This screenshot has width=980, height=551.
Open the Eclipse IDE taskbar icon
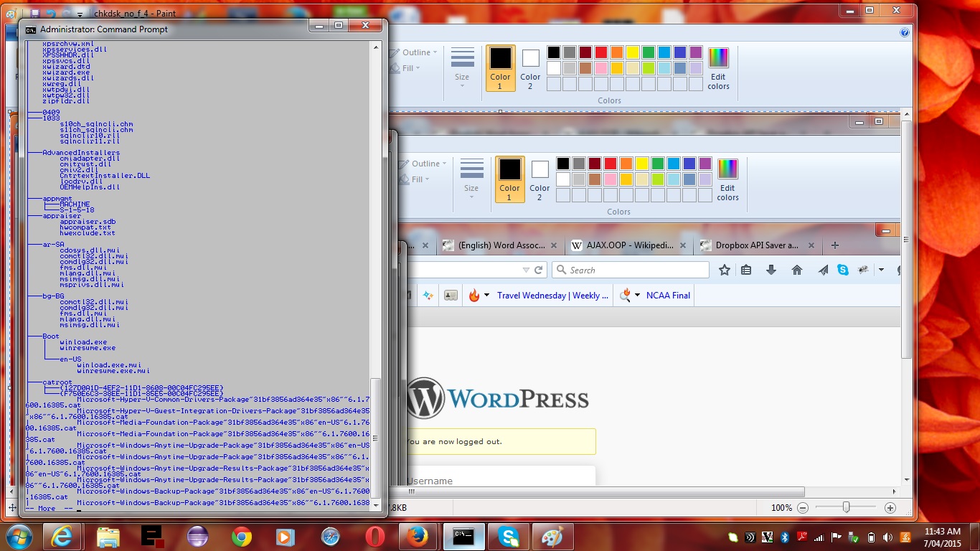pyautogui.click(x=197, y=536)
